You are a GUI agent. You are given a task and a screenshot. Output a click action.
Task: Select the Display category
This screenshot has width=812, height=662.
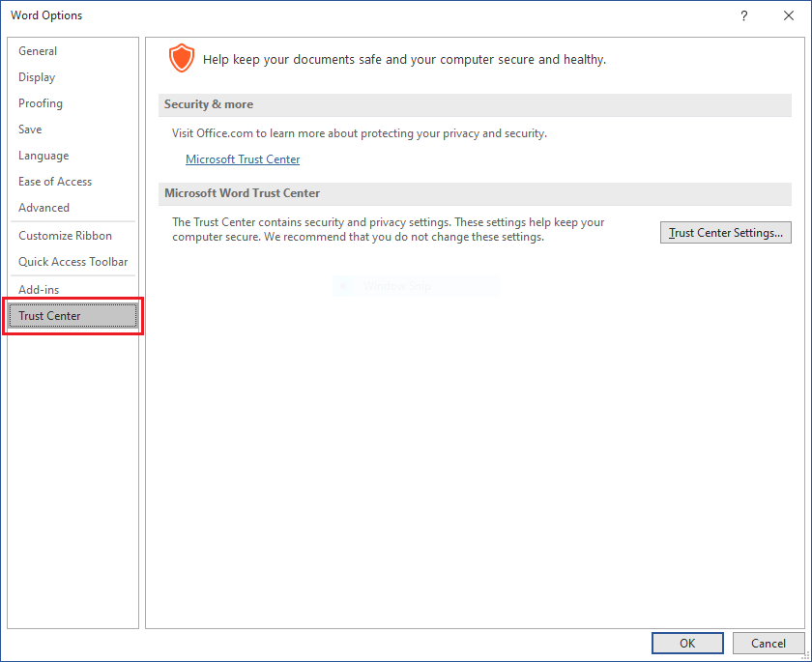coord(72,77)
